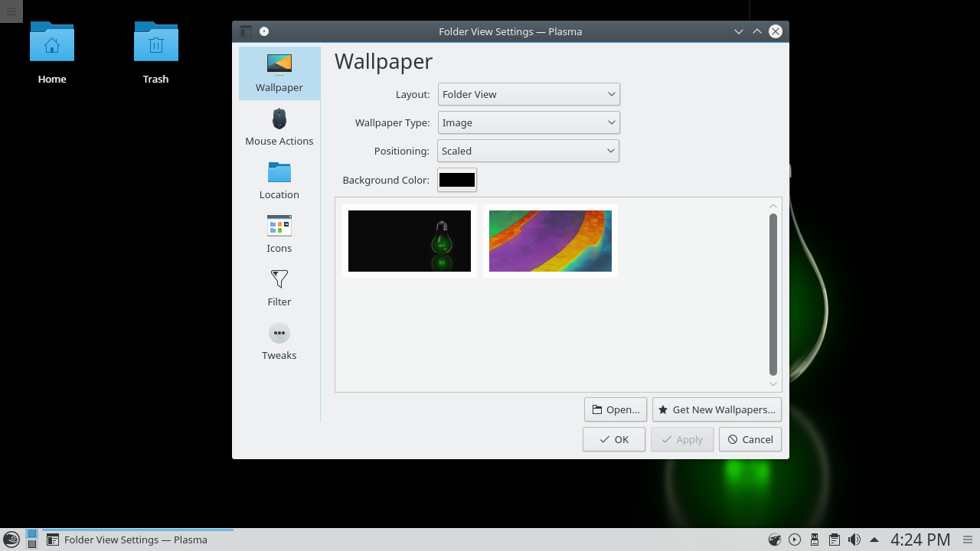Select the Wallpaper tab in sidebar

coord(279,73)
